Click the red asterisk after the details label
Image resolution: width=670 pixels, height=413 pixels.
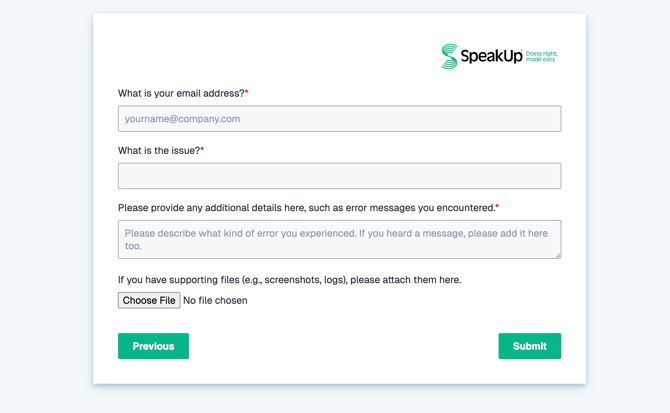coord(497,207)
